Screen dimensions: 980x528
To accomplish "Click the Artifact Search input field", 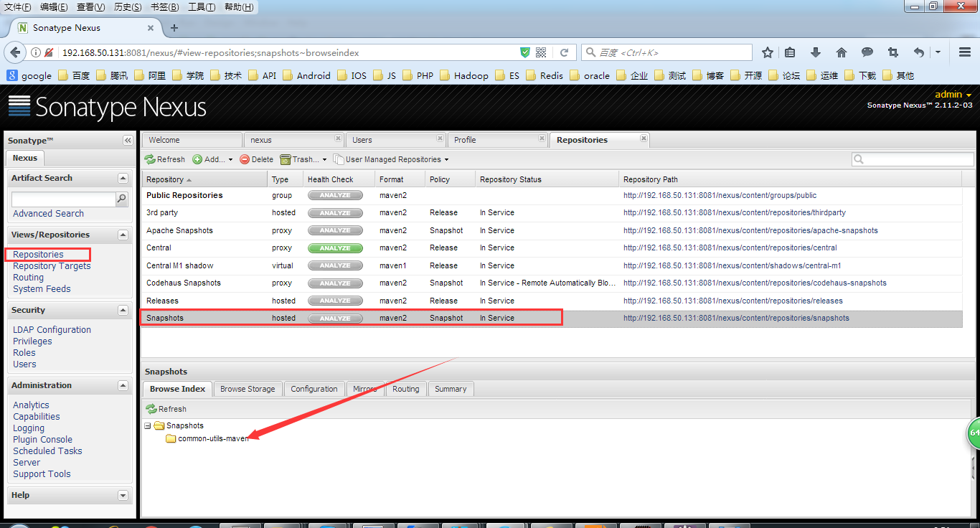I will click(x=64, y=199).
